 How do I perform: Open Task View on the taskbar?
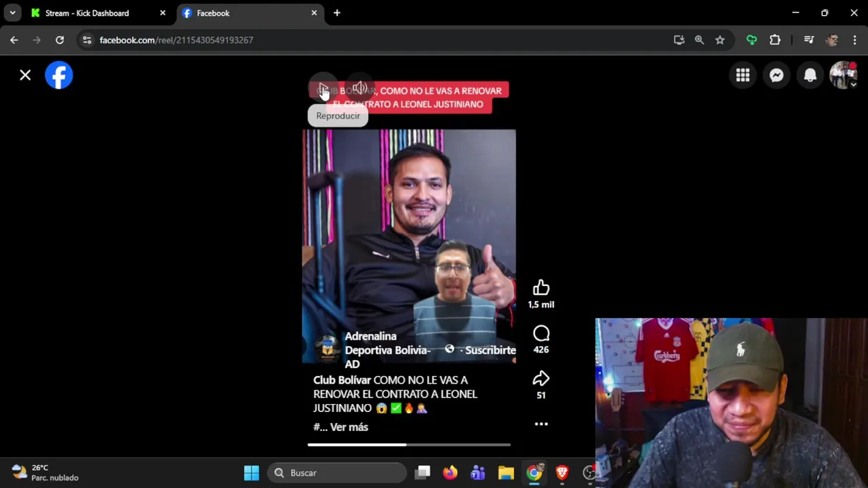coord(423,472)
